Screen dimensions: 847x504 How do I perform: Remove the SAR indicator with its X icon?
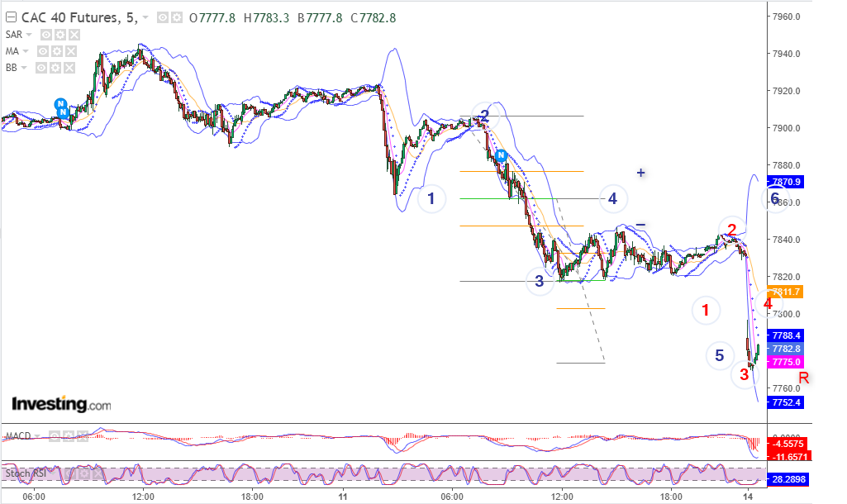(x=74, y=35)
